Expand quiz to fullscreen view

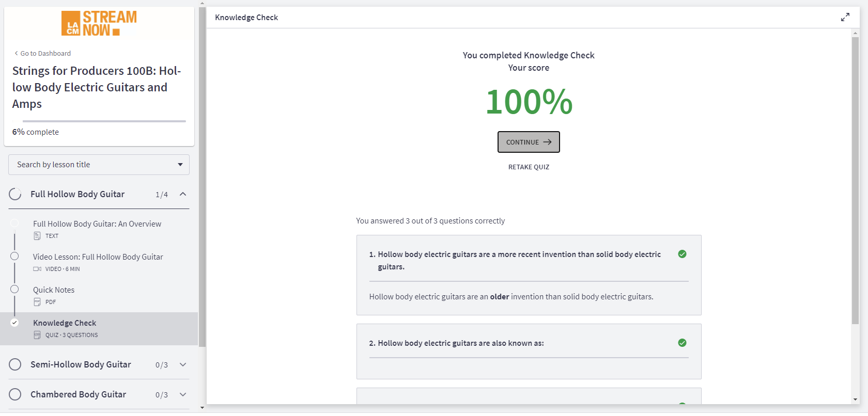[845, 17]
